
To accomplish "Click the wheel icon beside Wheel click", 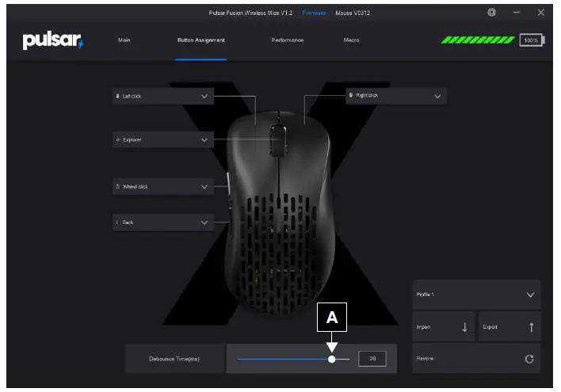I will pos(118,186).
